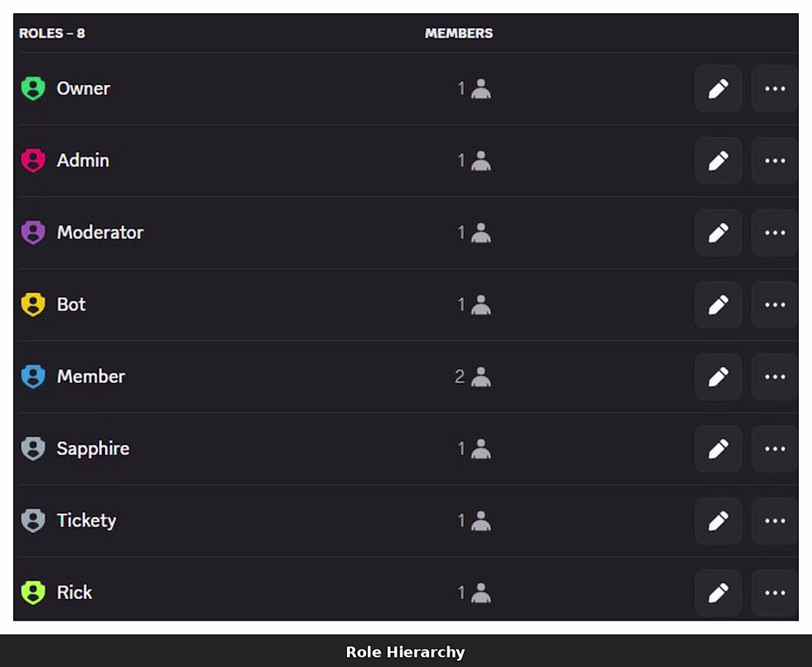This screenshot has width=812, height=667.
Task: Expand the ellipsis menu for Moderator role
Action: (774, 232)
